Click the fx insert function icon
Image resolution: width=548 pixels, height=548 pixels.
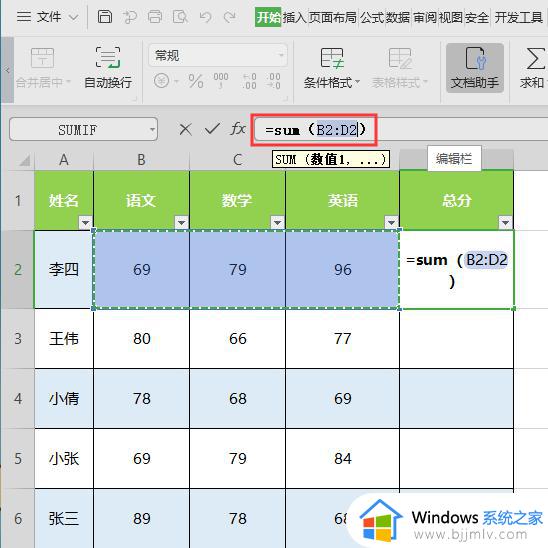coord(238,129)
